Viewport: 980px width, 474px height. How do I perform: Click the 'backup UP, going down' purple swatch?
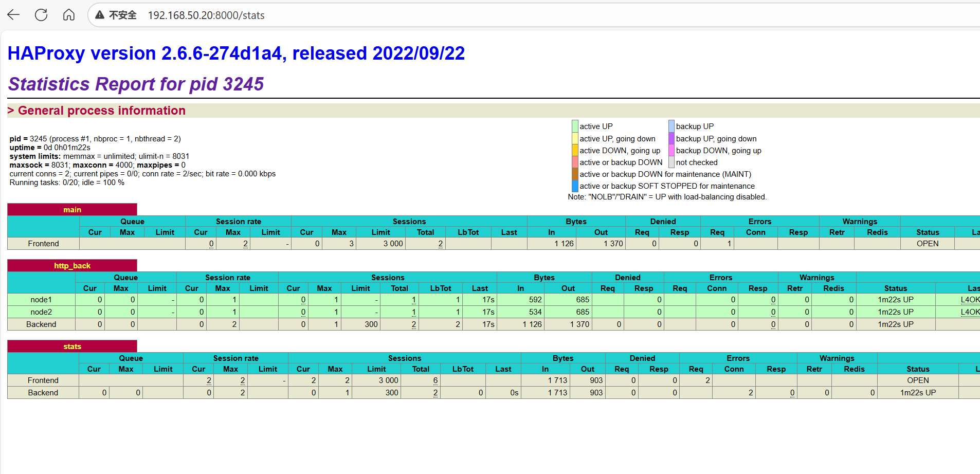click(x=672, y=138)
